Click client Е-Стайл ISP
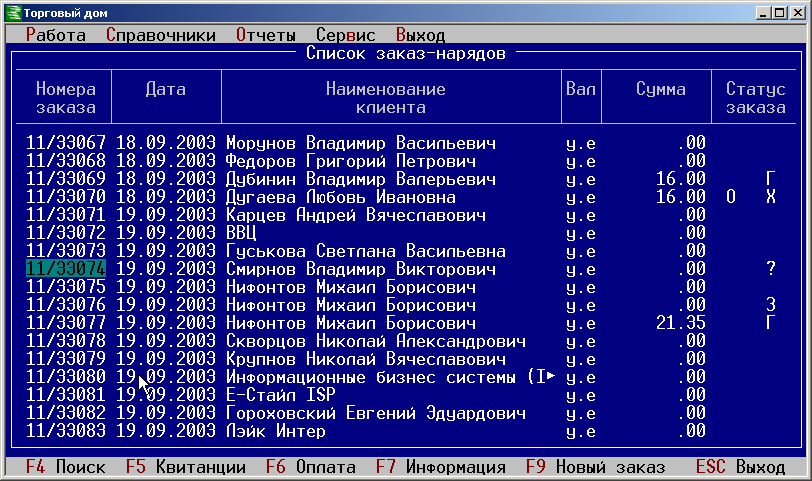Viewport: 812px width, 481px height. (281, 395)
